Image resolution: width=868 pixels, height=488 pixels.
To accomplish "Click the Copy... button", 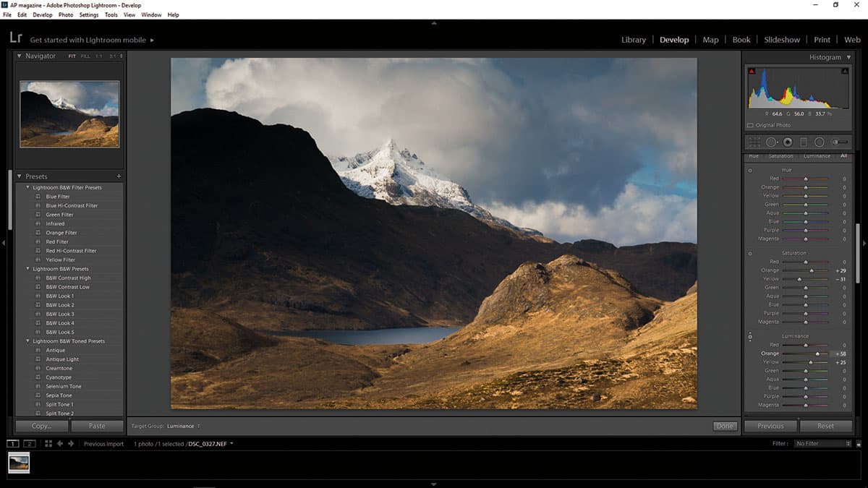I will 41,426.
